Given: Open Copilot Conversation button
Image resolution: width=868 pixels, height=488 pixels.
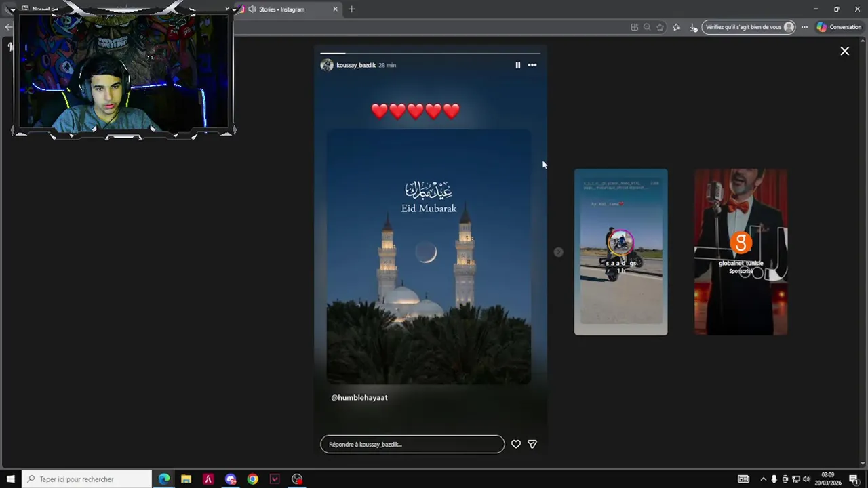Looking at the screenshot, I should click(839, 27).
